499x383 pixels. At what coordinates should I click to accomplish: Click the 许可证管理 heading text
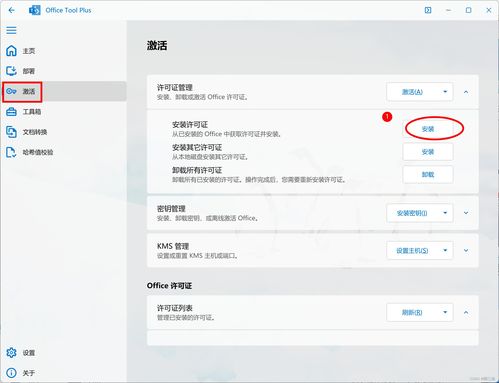175,88
